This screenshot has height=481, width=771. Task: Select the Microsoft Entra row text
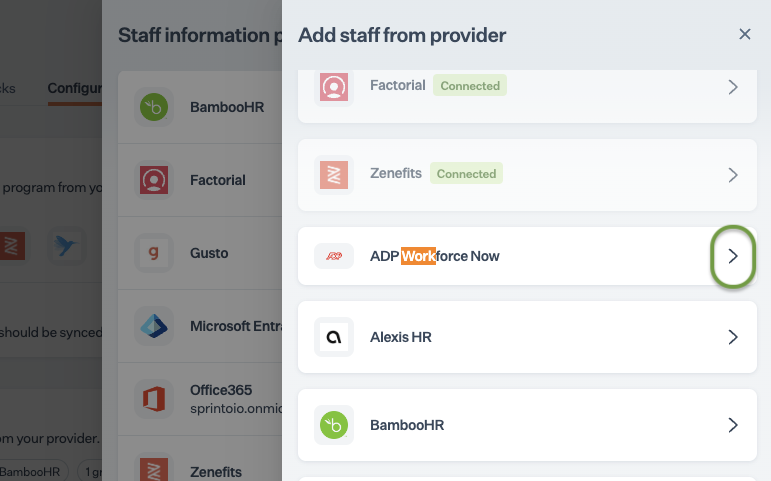[236, 326]
